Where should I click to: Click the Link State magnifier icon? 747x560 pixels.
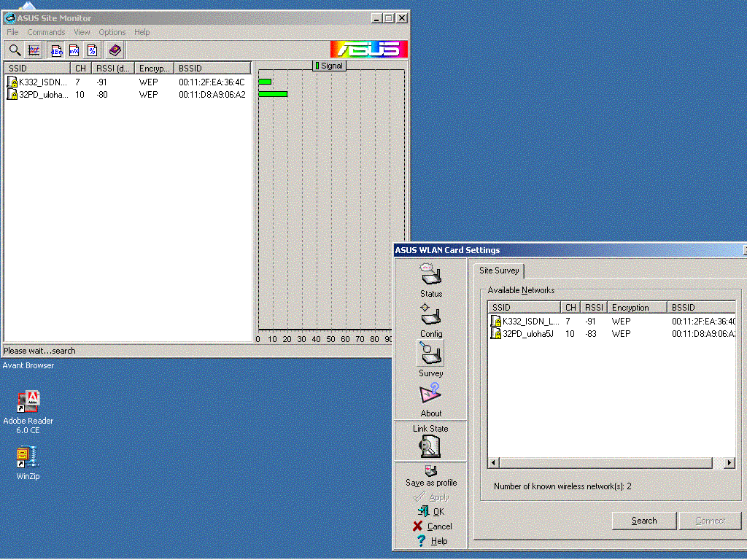tap(430, 447)
